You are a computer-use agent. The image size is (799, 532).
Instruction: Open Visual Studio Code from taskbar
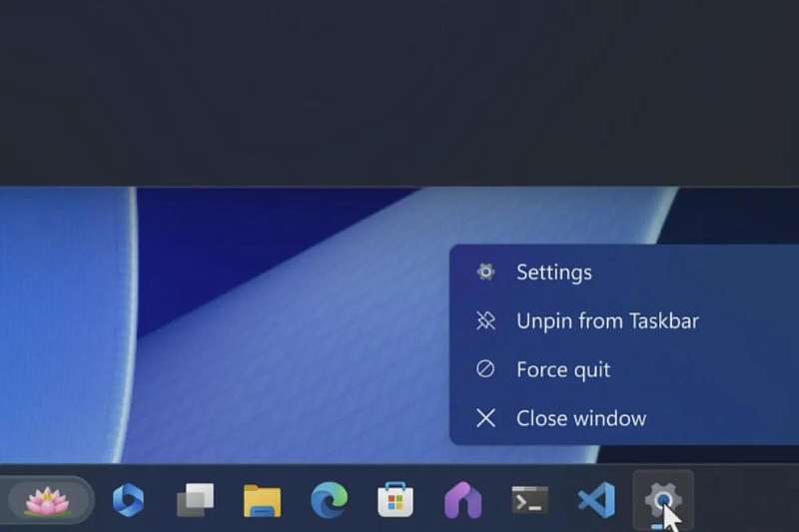click(596, 500)
